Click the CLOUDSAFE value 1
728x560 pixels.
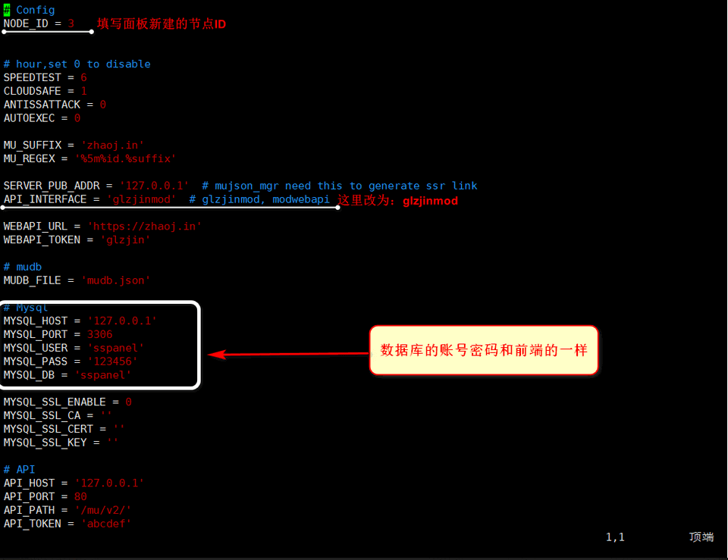tap(83, 91)
